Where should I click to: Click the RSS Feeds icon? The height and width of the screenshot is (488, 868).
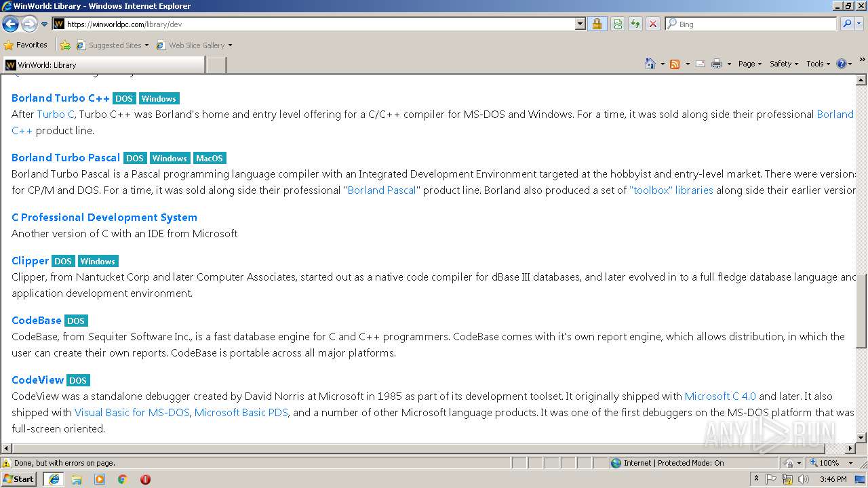675,64
